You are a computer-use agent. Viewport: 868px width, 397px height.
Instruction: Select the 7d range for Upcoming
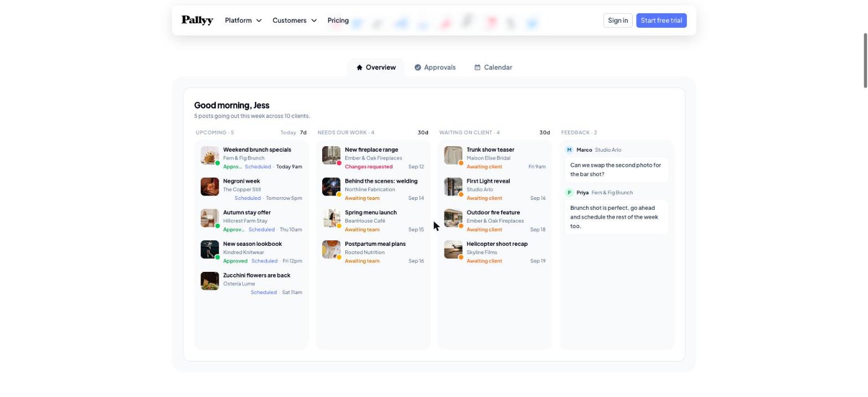(x=303, y=133)
